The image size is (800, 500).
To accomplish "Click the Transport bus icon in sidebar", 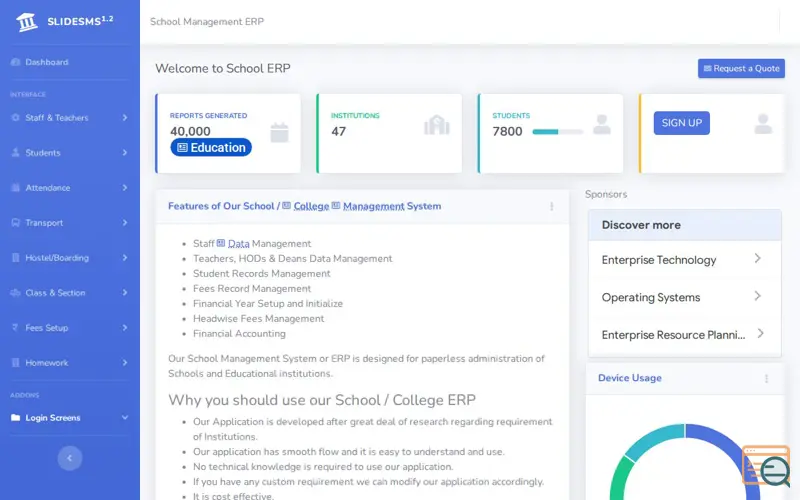I will tap(15, 222).
